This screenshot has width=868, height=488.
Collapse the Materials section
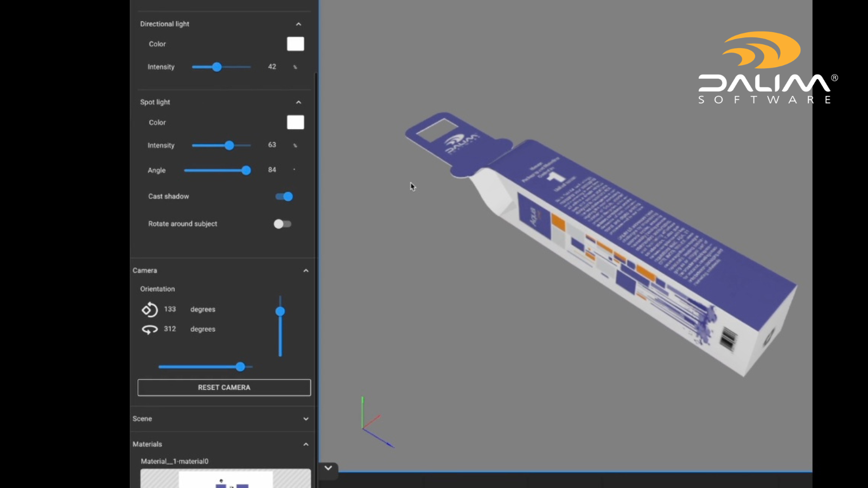[306, 444]
